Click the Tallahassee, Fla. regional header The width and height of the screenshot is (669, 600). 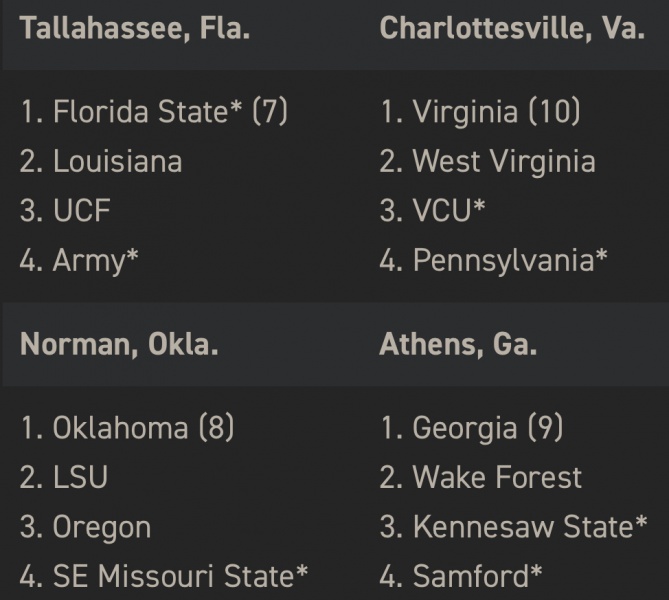pos(135,28)
